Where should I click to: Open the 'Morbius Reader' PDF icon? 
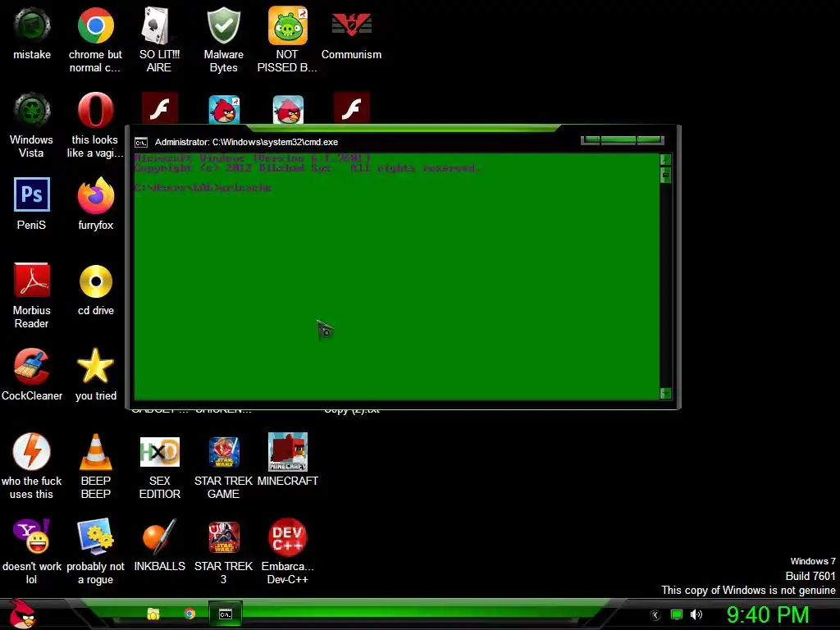tap(32, 281)
